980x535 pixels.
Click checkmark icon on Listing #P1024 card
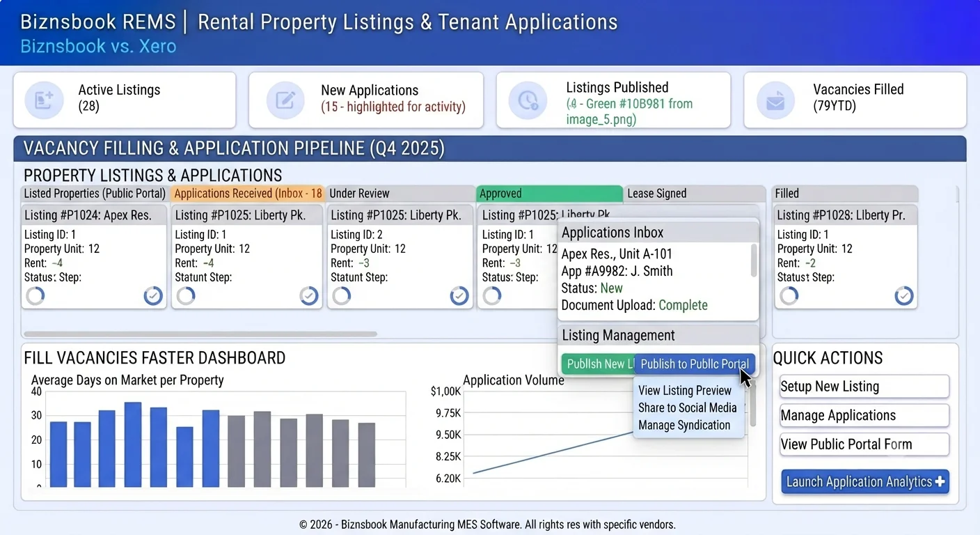(153, 296)
